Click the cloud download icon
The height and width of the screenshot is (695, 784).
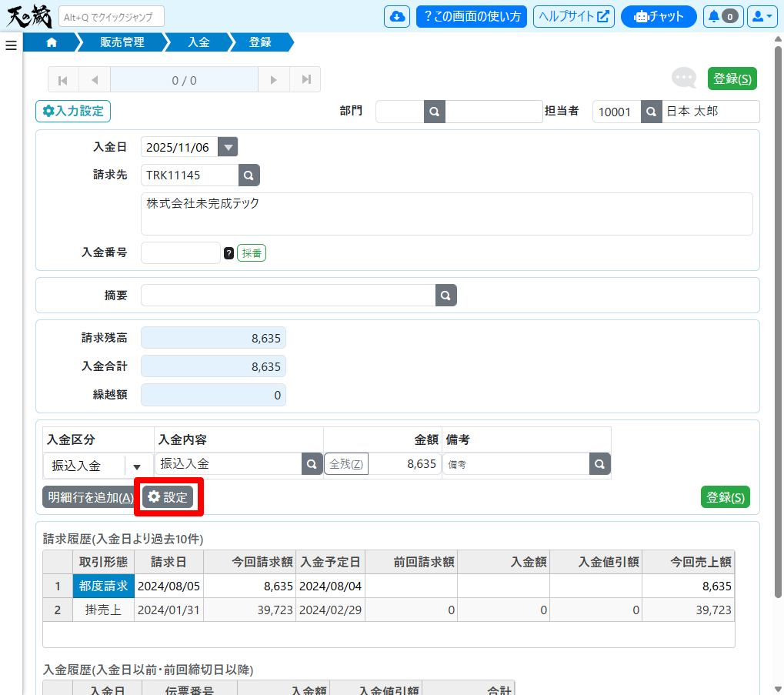(x=396, y=16)
